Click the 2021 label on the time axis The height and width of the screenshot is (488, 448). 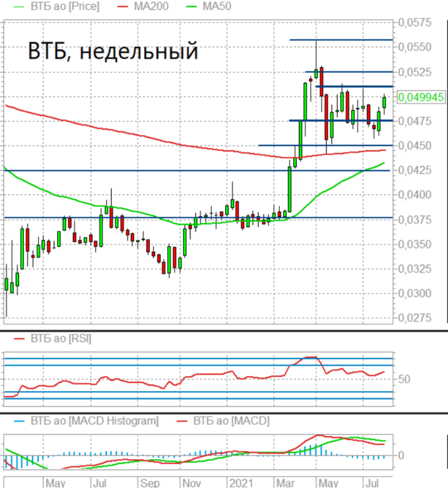241,483
